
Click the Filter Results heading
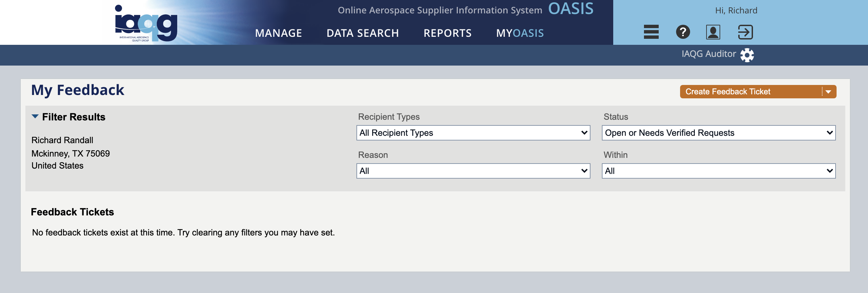point(74,117)
